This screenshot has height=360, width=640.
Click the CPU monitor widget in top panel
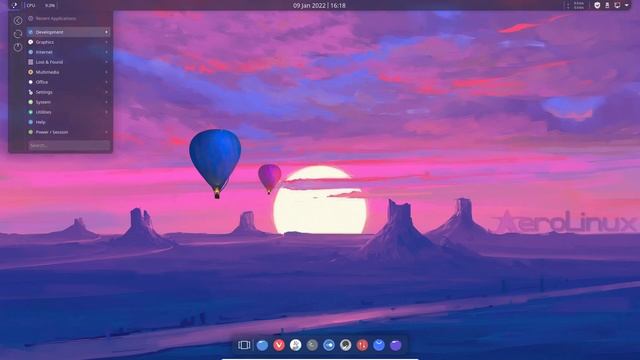pos(40,5)
